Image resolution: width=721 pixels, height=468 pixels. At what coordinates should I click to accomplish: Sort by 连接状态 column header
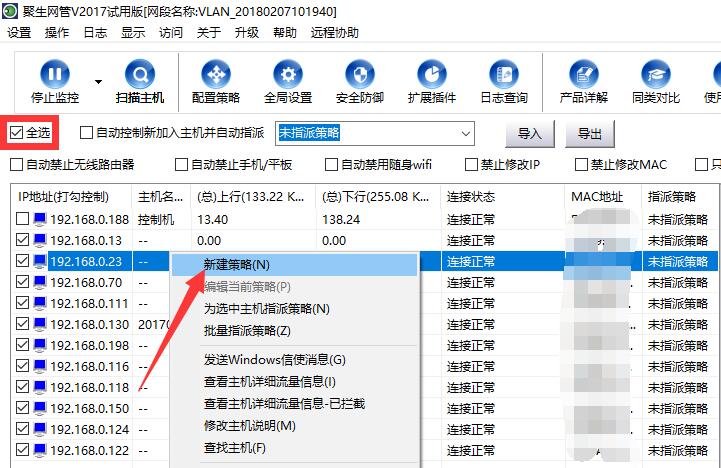(502, 197)
